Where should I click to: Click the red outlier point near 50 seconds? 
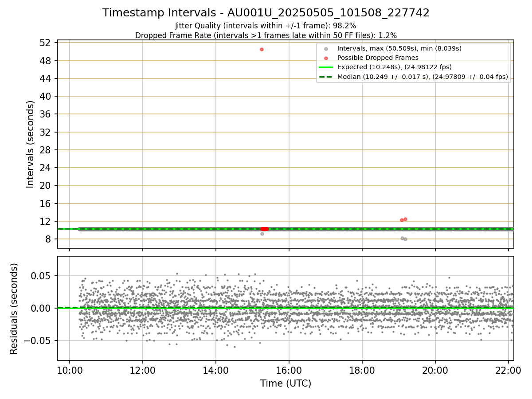(x=262, y=49)
